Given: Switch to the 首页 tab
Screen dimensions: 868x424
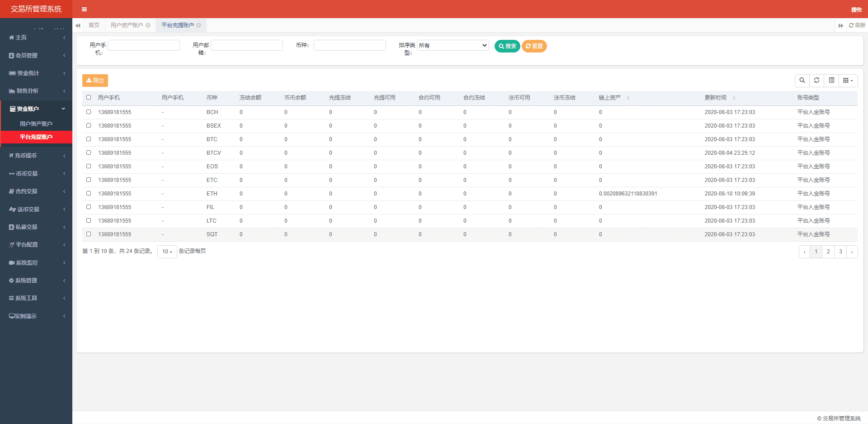Looking at the screenshot, I should pyautogui.click(x=94, y=25).
